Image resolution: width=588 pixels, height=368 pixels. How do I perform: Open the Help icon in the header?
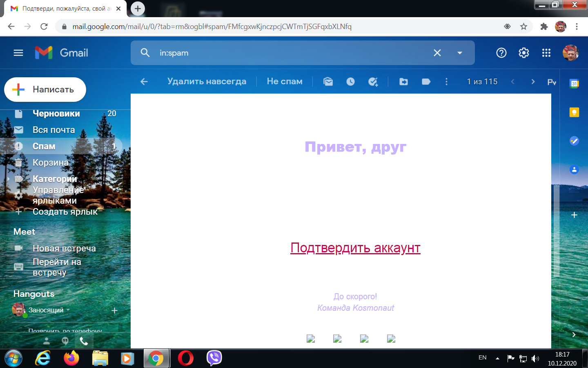tap(501, 53)
